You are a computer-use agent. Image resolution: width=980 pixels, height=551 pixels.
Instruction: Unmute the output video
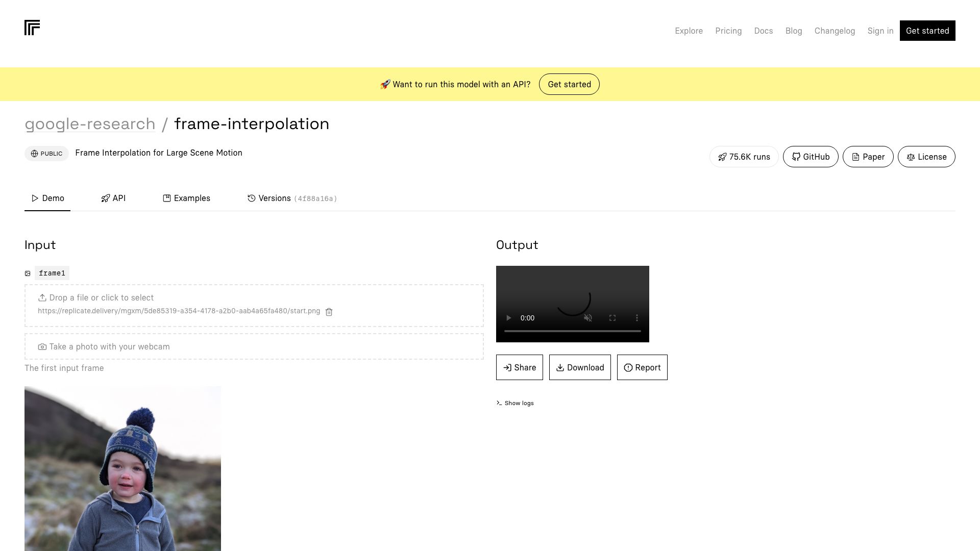(x=588, y=318)
